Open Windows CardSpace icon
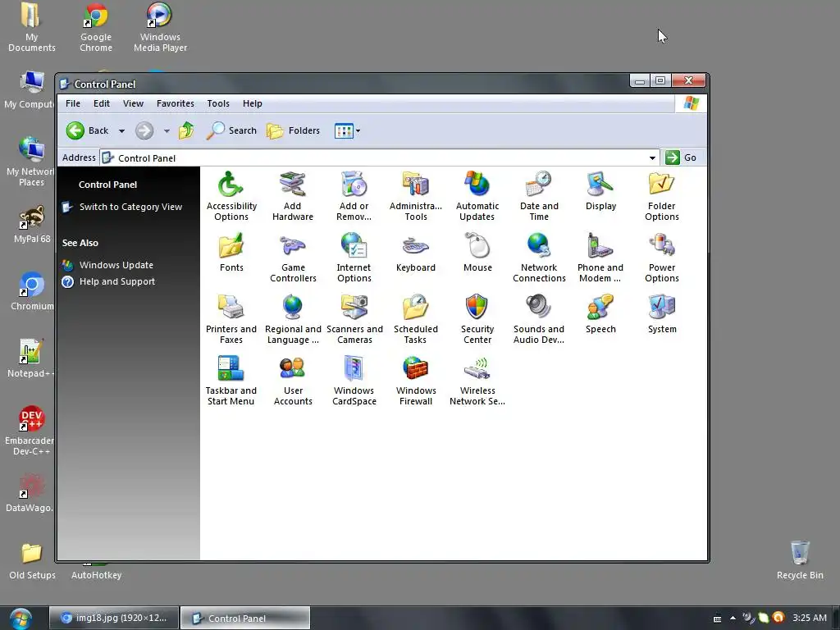 click(x=354, y=381)
